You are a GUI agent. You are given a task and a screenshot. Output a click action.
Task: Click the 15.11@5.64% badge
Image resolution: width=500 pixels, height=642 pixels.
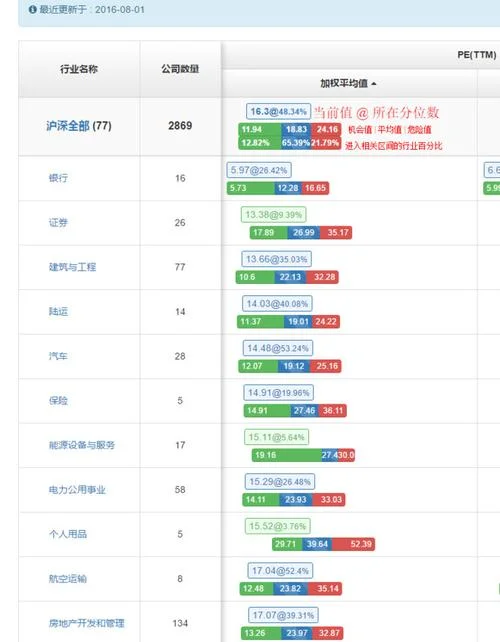click(276, 437)
